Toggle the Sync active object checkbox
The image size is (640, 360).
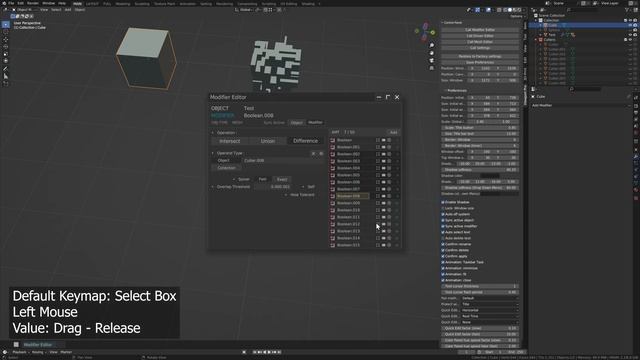pos(443,220)
